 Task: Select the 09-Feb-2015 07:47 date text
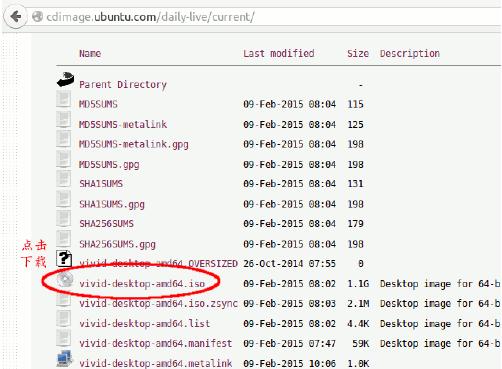tap(289, 343)
